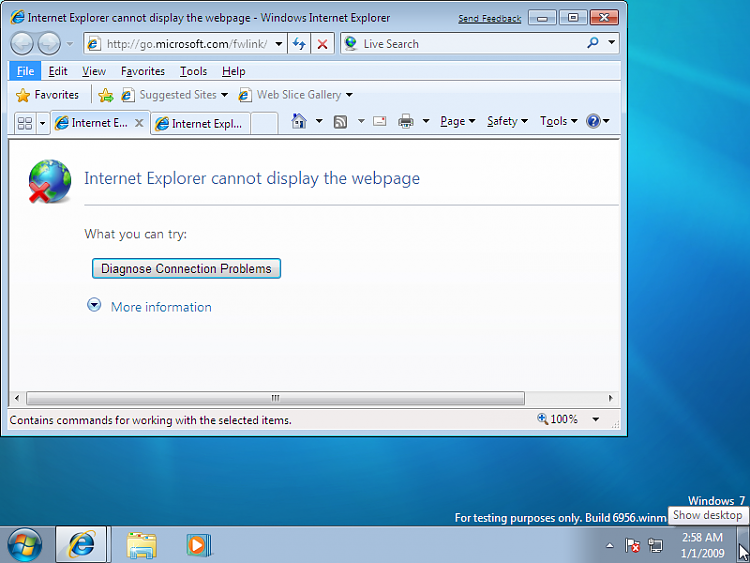Open the Page command bar menu
750x563 pixels.
click(457, 121)
